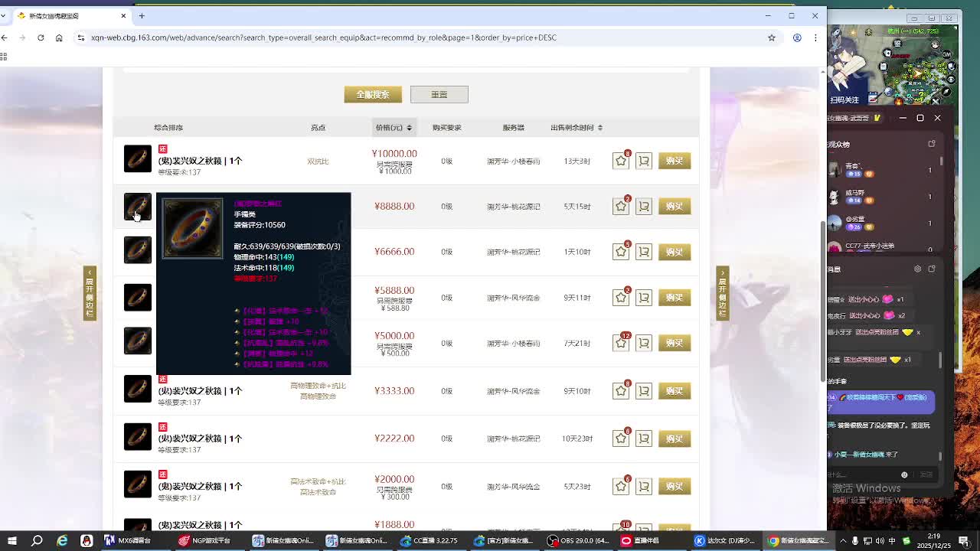The width and height of the screenshot is (980, 551).
Task: Buy the ¥2222.00 listing
Action: [674, 439]
